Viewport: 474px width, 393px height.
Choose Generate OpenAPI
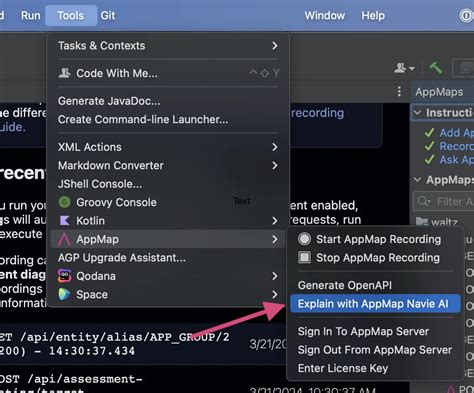pos(375,285)
